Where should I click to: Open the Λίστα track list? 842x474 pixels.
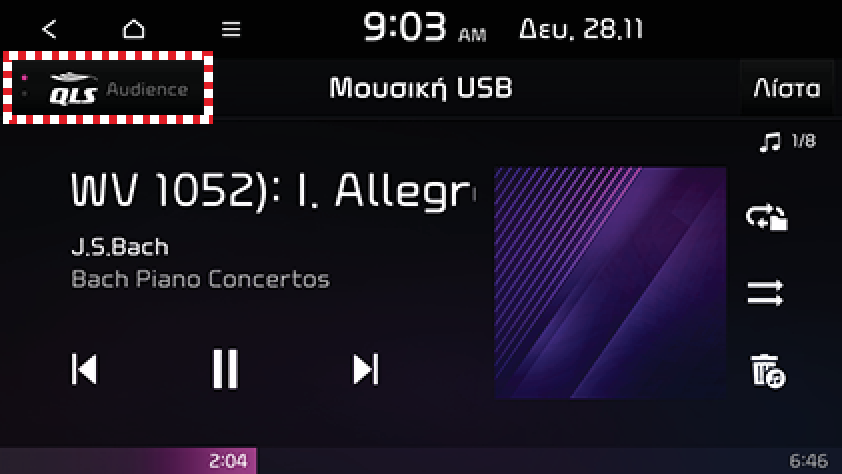[787, 87]
